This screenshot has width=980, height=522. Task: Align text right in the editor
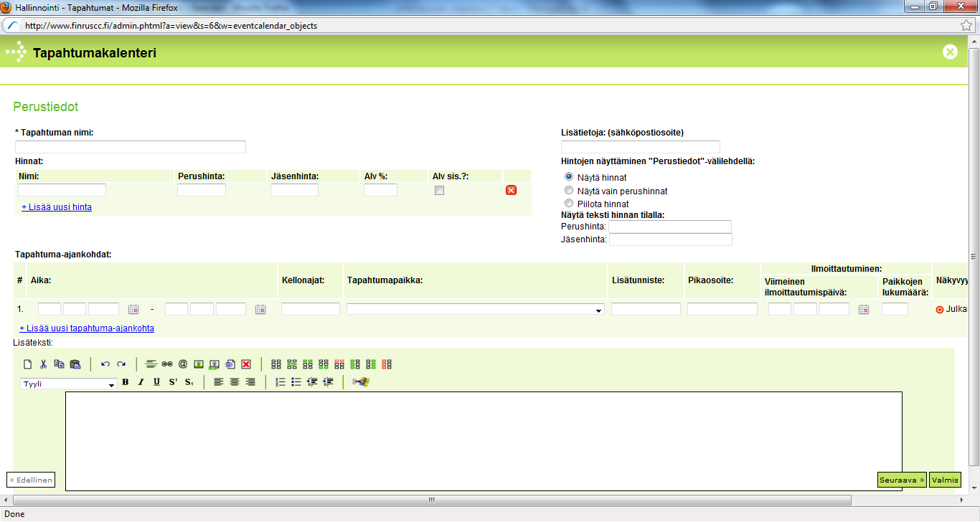[250, 382]
